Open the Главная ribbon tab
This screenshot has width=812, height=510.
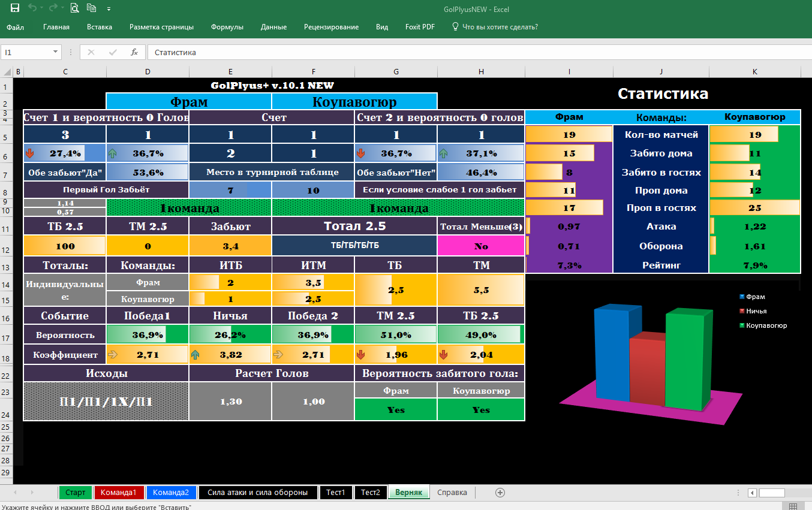point(56,27)
